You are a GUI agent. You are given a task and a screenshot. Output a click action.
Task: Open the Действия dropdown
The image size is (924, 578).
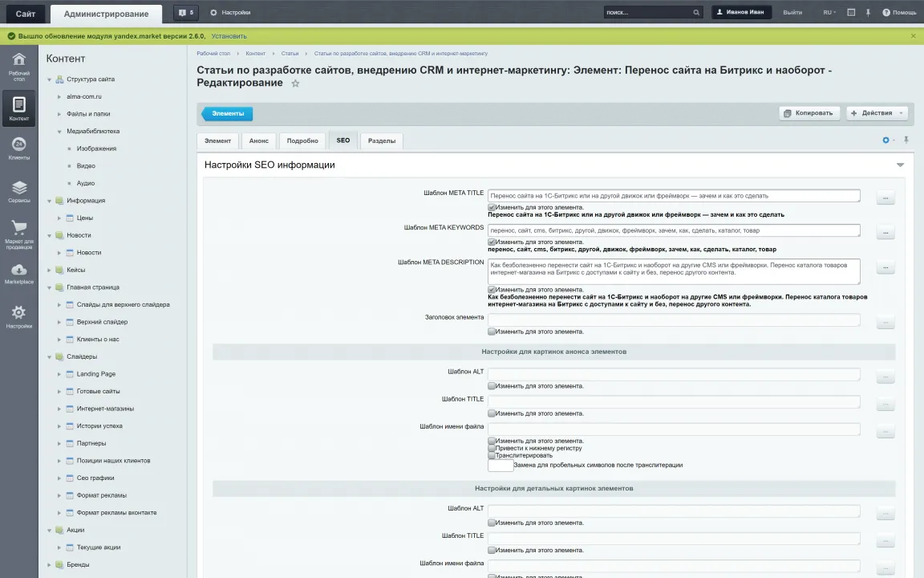coord(877,113)
